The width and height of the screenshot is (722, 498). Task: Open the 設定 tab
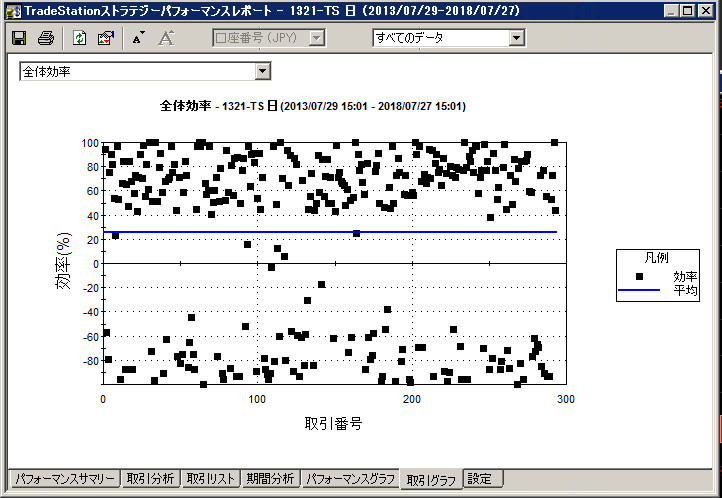coord(482,479)
